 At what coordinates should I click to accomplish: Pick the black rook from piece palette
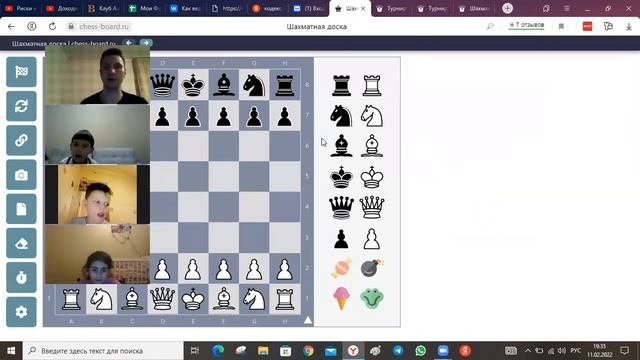341,85
